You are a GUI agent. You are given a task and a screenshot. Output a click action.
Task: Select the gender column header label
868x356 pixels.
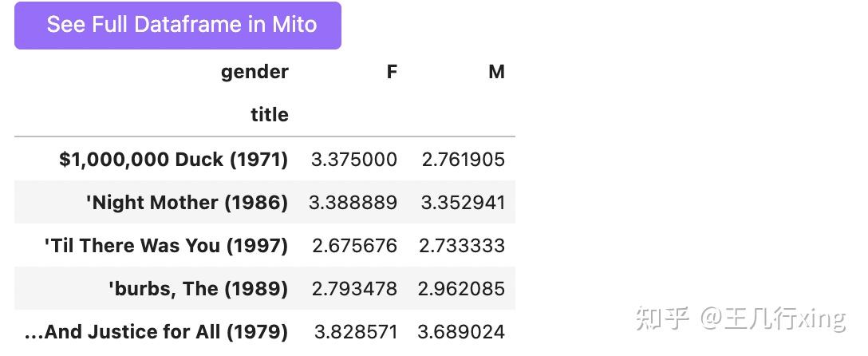[254, 72]
